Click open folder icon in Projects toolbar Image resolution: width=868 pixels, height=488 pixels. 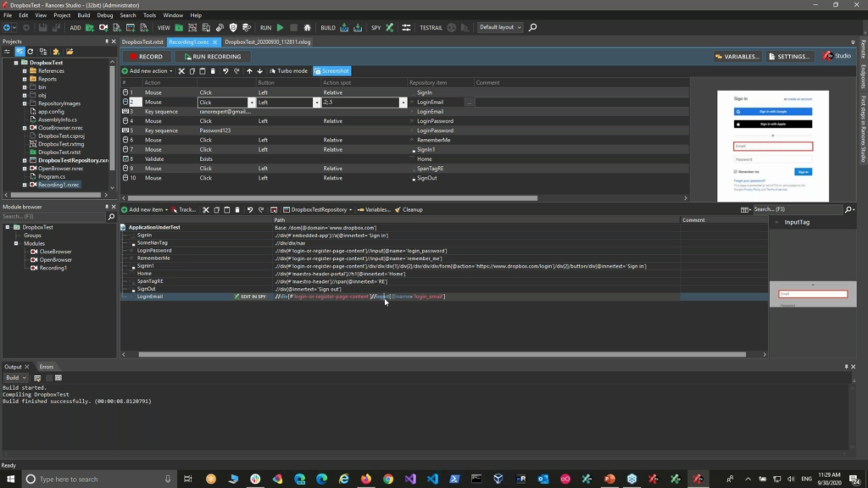(70, 52)
